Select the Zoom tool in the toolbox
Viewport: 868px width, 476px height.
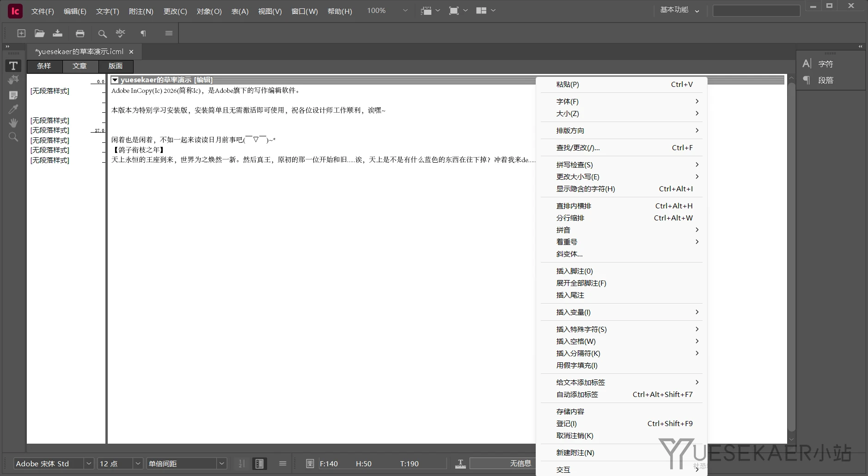click(13, 137)
